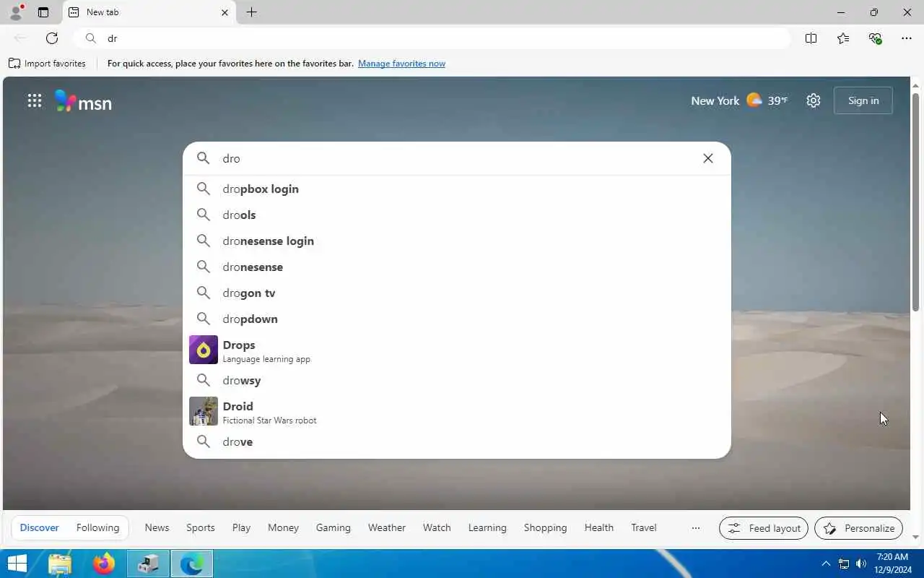Open the Health category
The width and height of the screenshot is (924, 578).
598,527
